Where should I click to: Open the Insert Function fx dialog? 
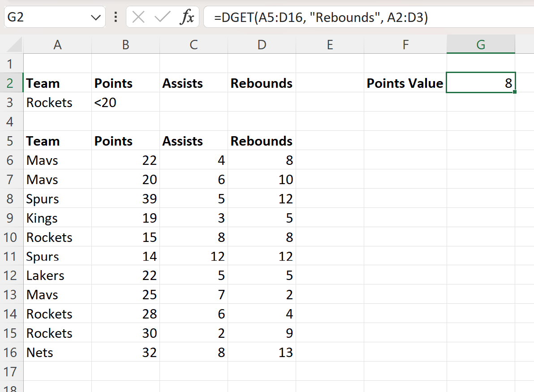187,17
